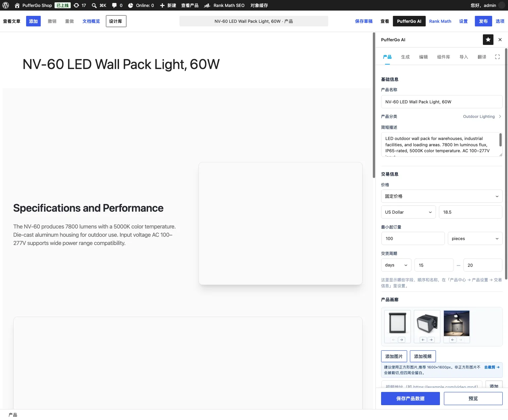
Task: Open the WordPress logo menu
Action: 6,5
